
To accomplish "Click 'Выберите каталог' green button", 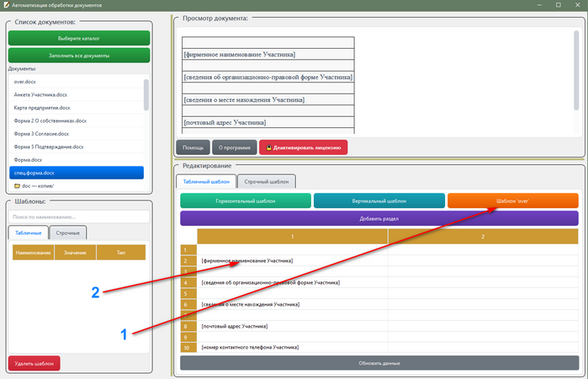I will point(79,38).
